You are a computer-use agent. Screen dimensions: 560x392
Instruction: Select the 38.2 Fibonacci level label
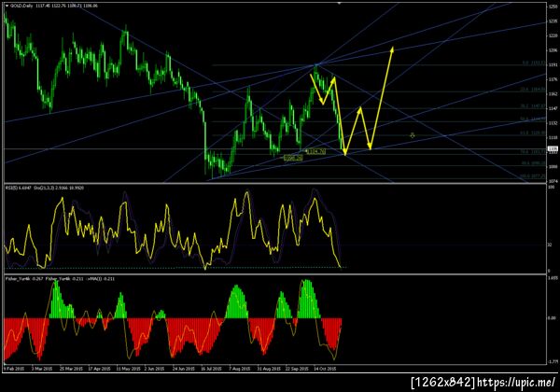[x=533, y=106]
